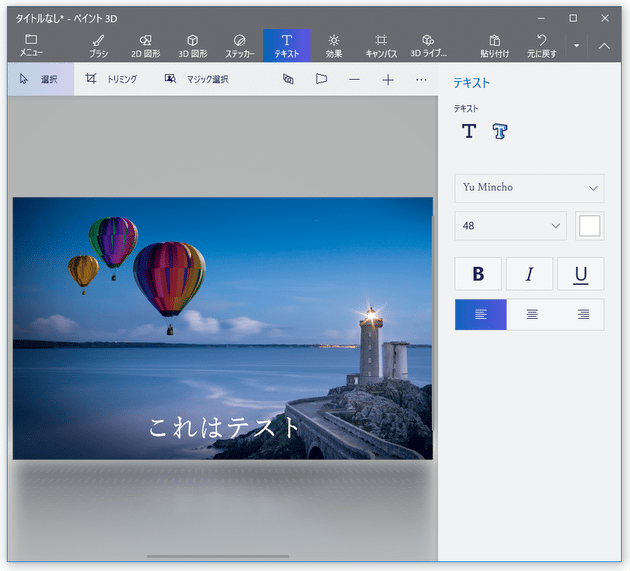Click the horizontal scrollbar below the canvas
This screenshot has height=571, width=630.
point(218,557)
